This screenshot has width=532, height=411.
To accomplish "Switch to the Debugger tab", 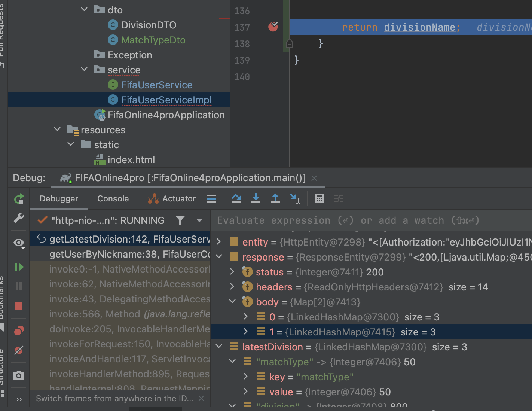I will tap(59, 198).
